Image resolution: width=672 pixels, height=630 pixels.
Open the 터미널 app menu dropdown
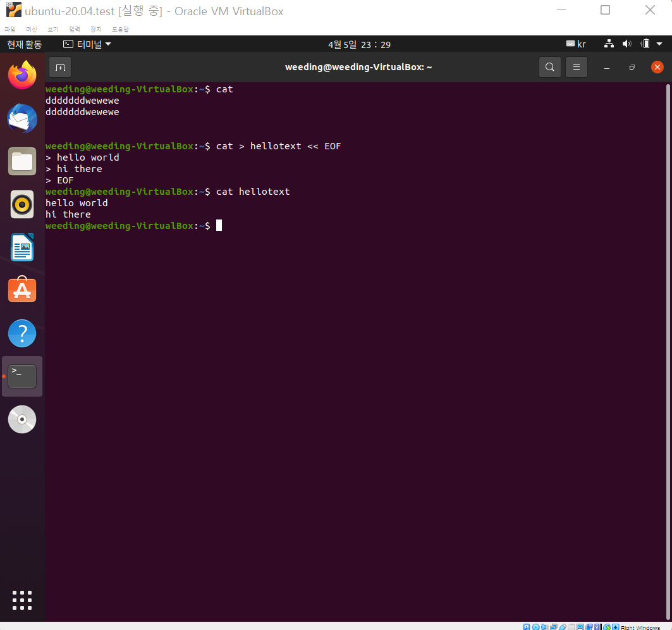(x=87, y=44)
